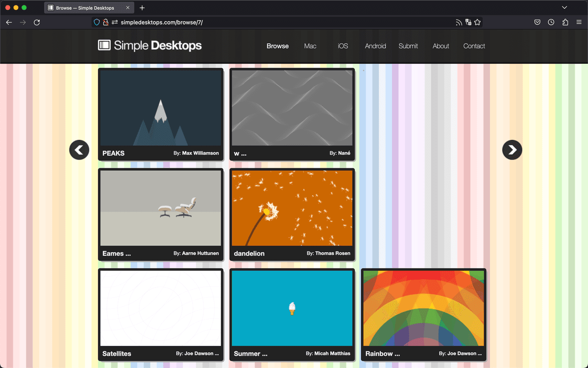The image size is (588, 368).
Task: Select the Browse — Simple Desktops tab
Action: pyautogui.click(x=88, y=8)
